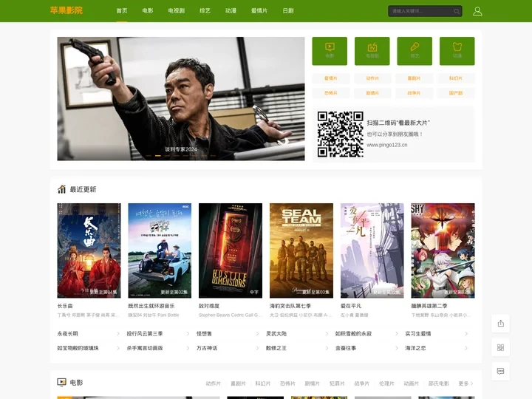Open the 既然出生就环游音乐 poster
The width and height of the screenshot is (532, 399).
click(x=160, y=250)
